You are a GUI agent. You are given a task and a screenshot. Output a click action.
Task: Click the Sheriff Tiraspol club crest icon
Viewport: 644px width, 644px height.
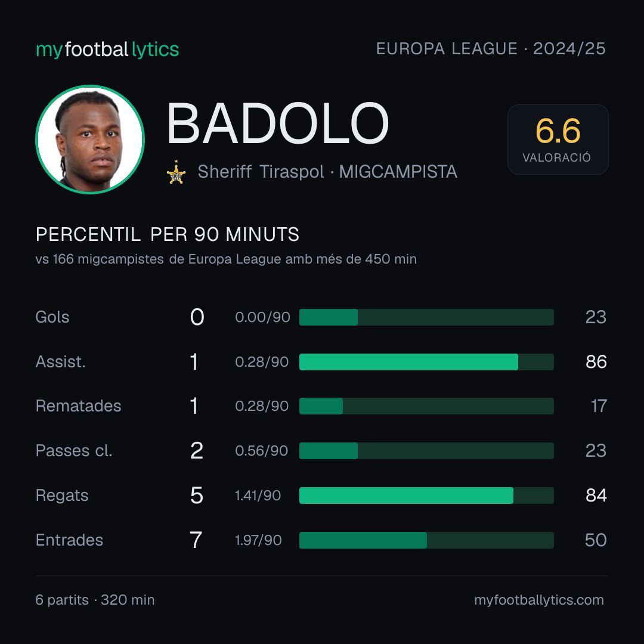[176, 172]
